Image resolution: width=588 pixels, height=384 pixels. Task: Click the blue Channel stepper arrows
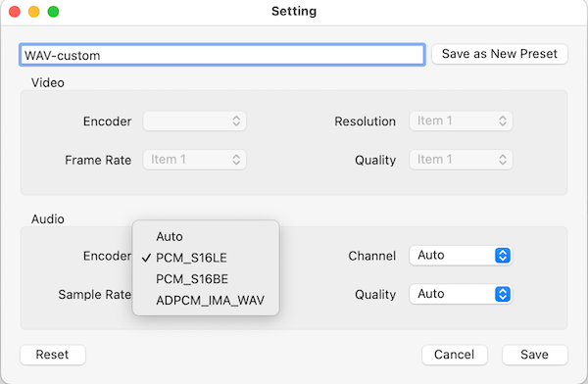pos(503,256)
